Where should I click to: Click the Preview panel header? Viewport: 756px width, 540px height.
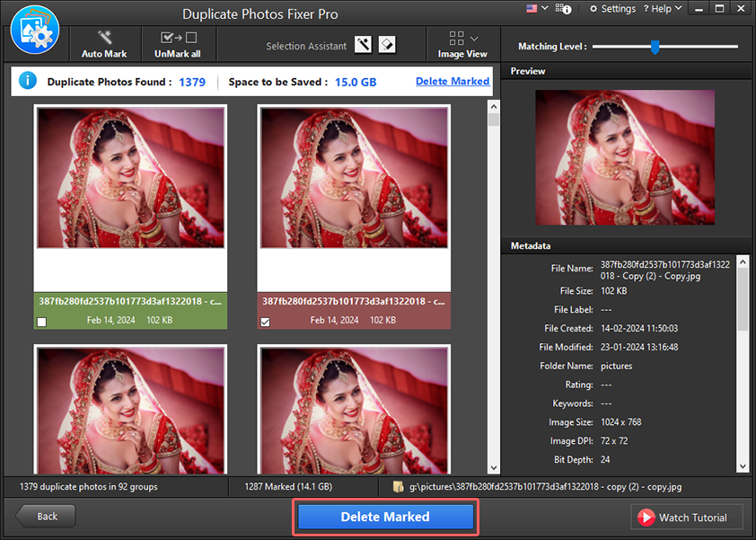pyautogui.click(x=628, y=71)
